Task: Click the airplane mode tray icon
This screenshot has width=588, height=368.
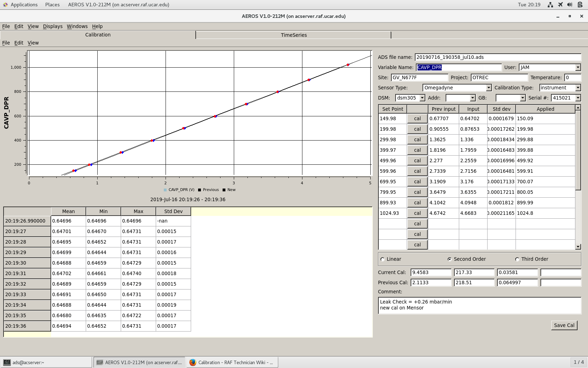Action: pos(560,5)
